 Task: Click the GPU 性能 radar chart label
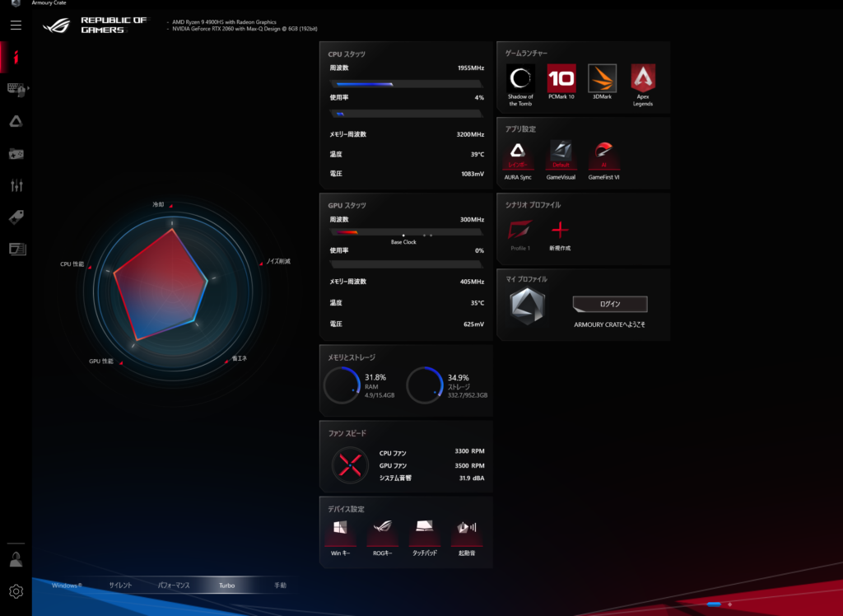[x=101, y=362]
